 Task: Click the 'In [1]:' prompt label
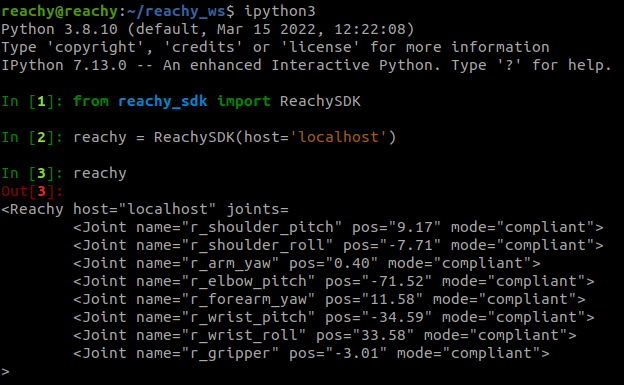coord(32,101)
